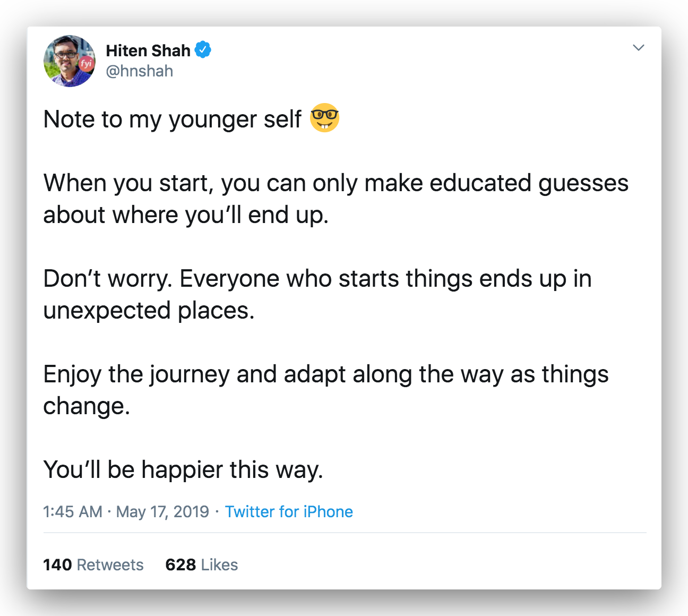This screenshot has height=616, width=688.
Task: Open the @hnshah handle link
Action: pos(140,71)
